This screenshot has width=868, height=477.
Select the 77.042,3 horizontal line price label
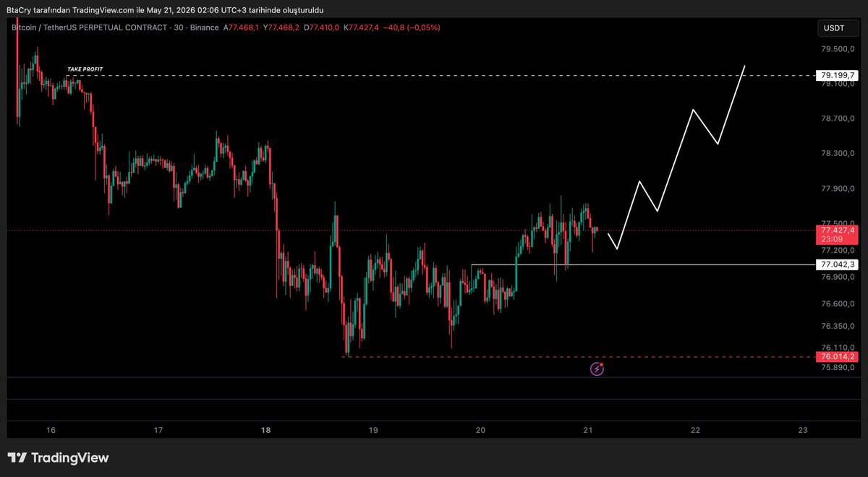point(836,265)
